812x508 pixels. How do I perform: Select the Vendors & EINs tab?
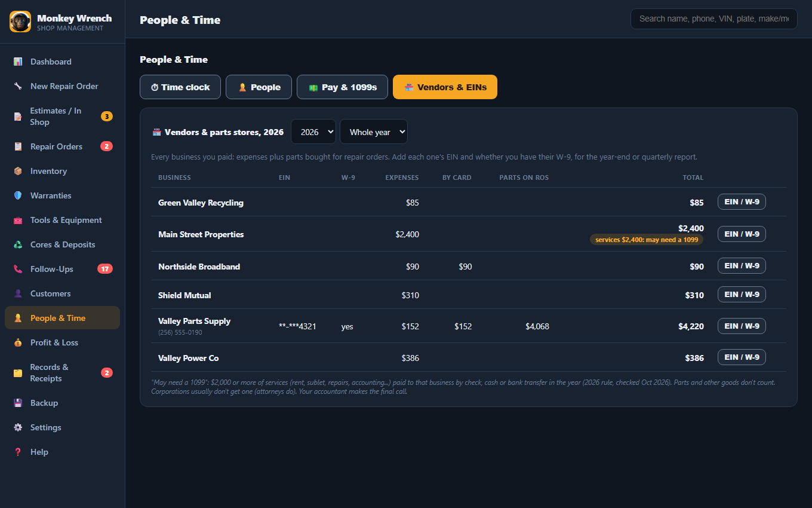pyautogui.click(x=445, y=87)
